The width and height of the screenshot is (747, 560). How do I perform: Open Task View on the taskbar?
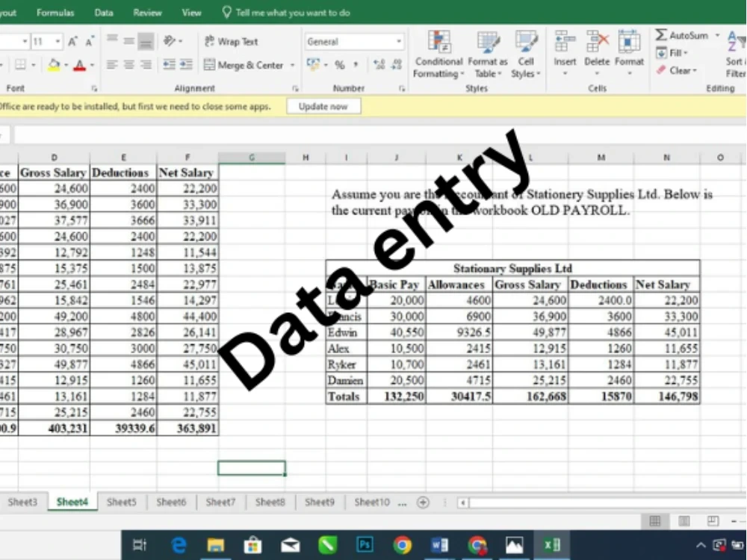click(140, 545)
